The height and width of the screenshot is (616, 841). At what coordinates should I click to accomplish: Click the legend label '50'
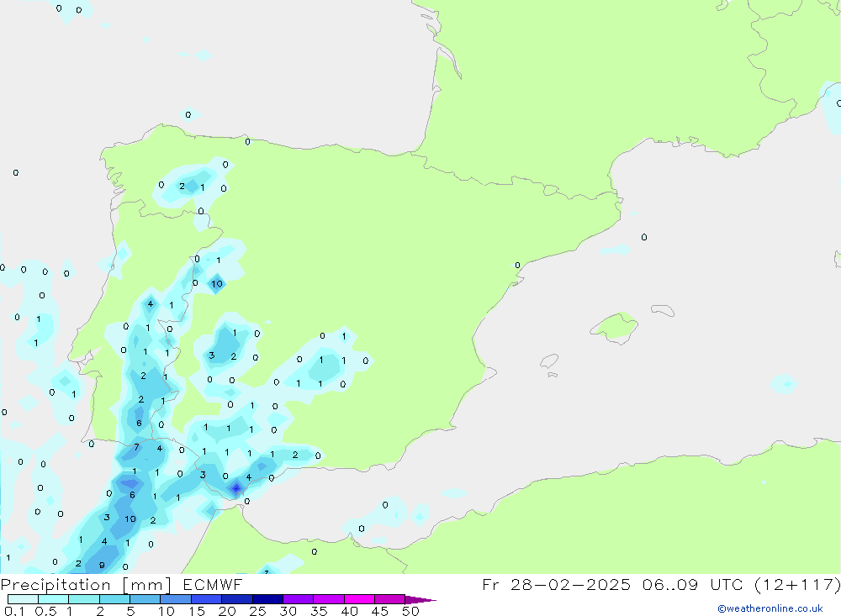pyautogui.click(x=410, y=611)
